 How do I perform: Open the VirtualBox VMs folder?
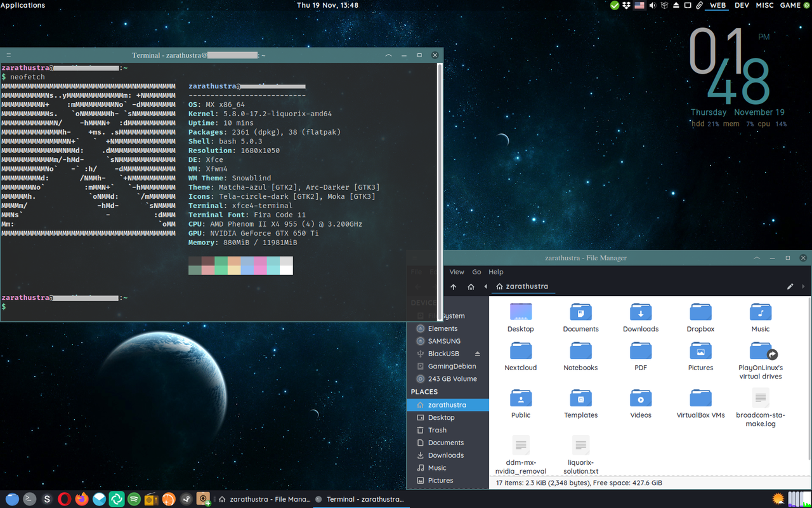pos(700,403)
